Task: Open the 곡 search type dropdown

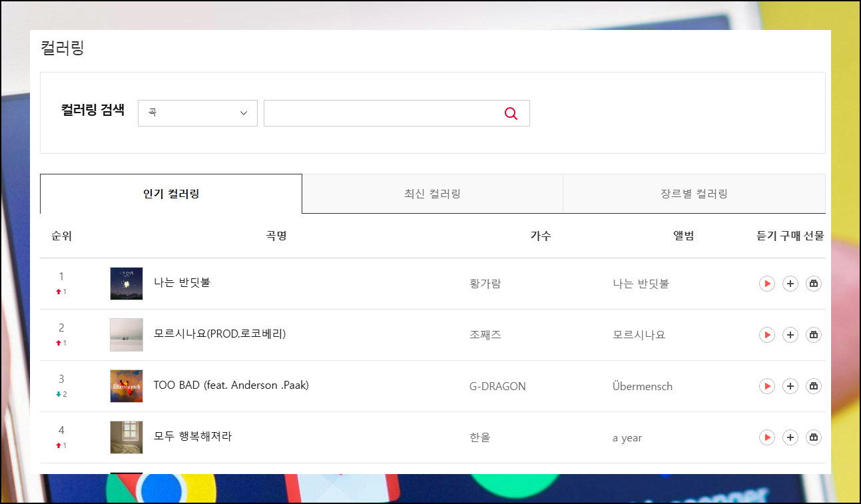Action: coord(198,113)
